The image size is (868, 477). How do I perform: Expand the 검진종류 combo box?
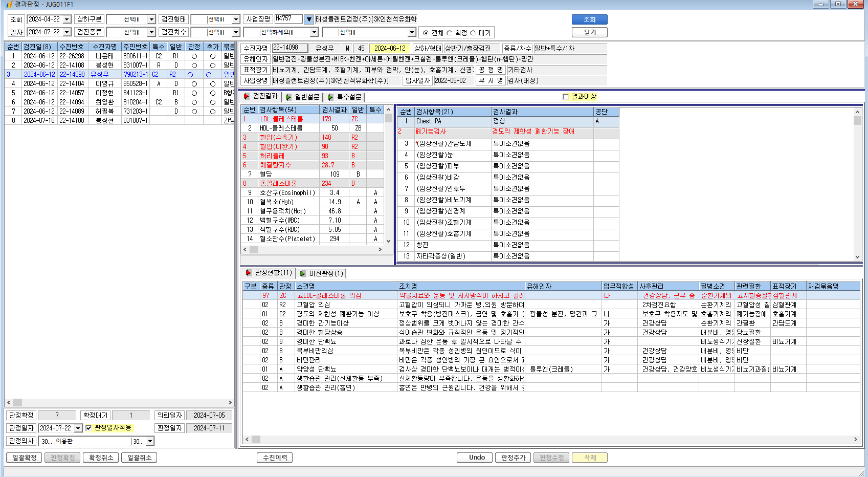[151, 32]
